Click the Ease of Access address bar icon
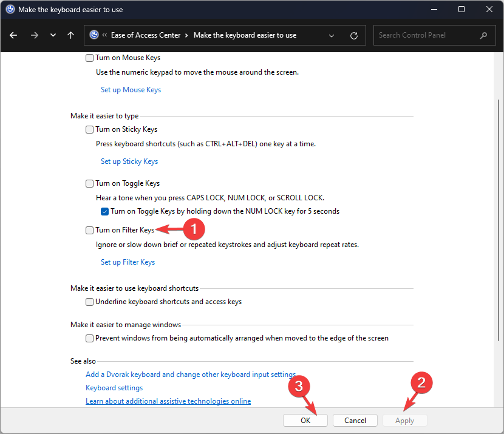Image resolution: width=504 pixels, height=434 pixels. 94,35
